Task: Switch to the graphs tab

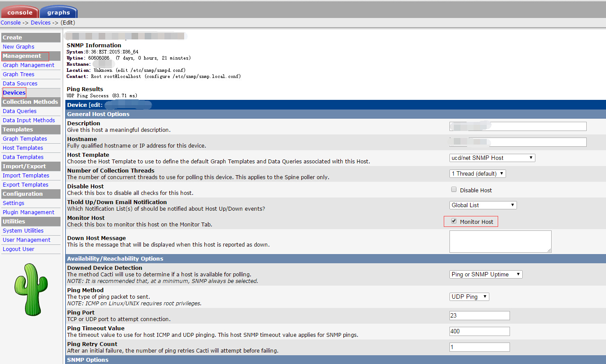Action: click(58, 12)
